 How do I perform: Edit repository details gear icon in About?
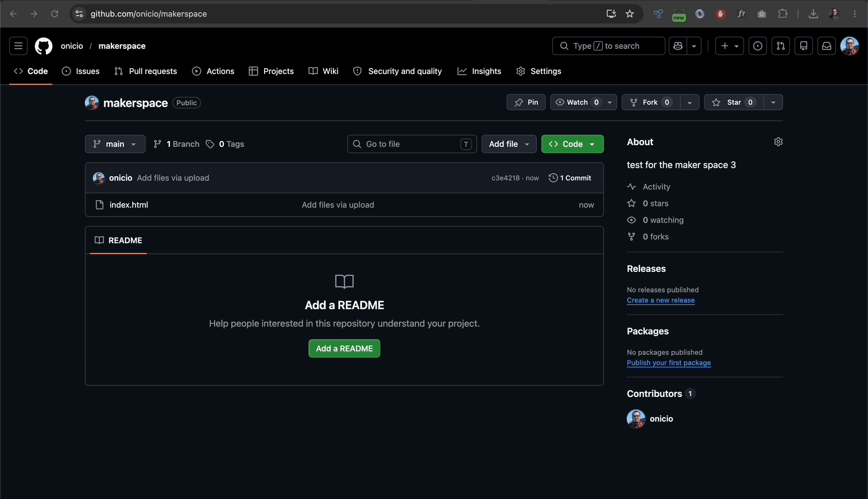[x=778, y=142]
